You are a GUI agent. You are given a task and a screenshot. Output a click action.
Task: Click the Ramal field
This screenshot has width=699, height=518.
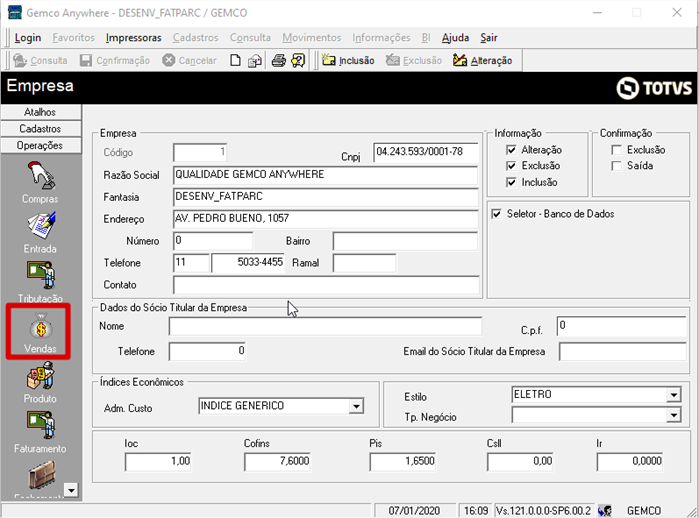point(364,263)
